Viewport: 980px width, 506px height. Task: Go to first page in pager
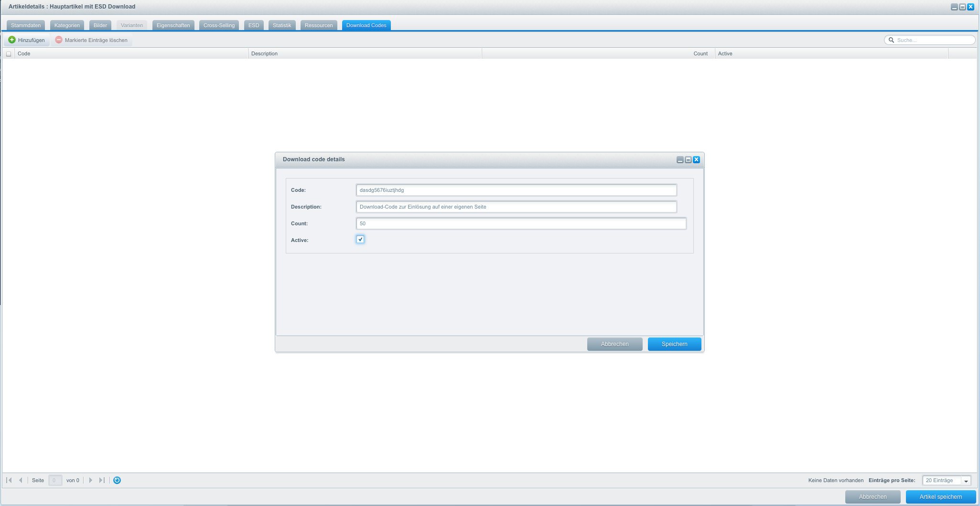point(9,480)
